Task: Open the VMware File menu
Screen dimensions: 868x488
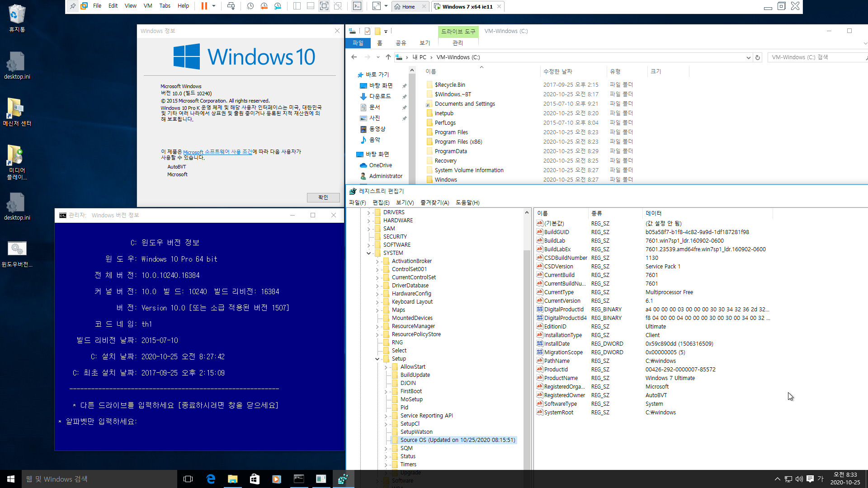Action: [97, 6]
